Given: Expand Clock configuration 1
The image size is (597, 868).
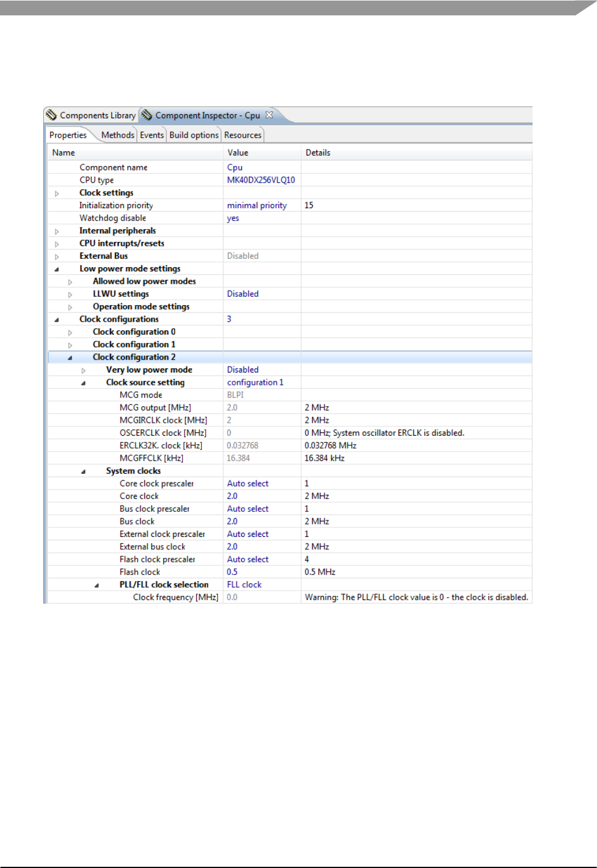Looking at the screenshot, I should point(70,345).
